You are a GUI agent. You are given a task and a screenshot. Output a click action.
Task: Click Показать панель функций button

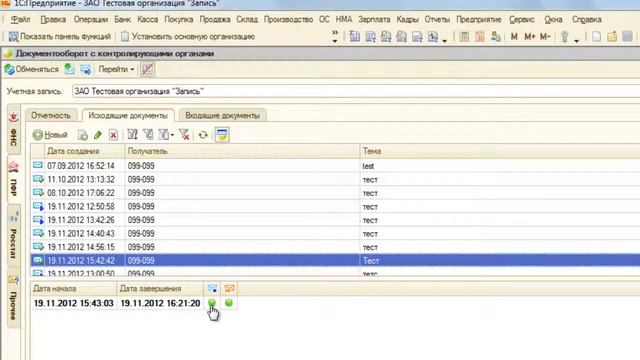60,37
